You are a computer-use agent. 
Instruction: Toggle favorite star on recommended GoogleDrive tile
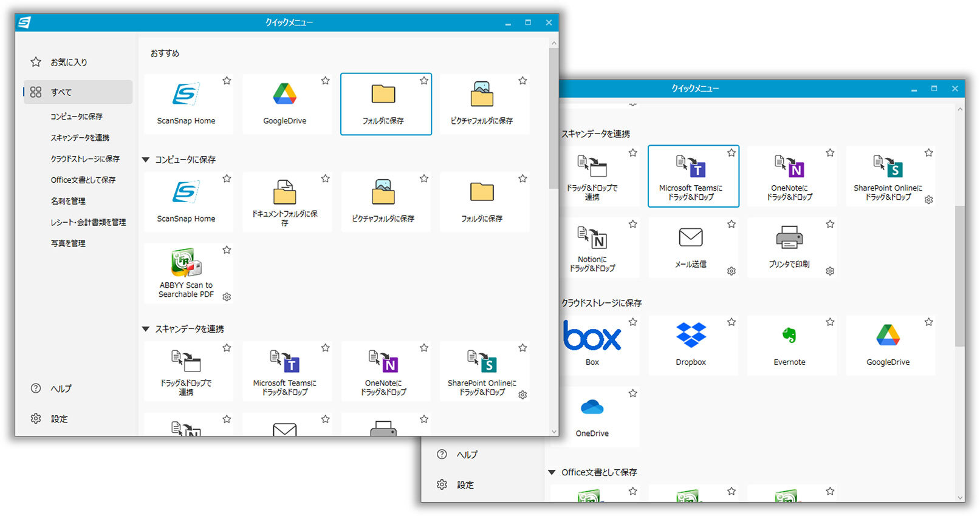point(326,81)
